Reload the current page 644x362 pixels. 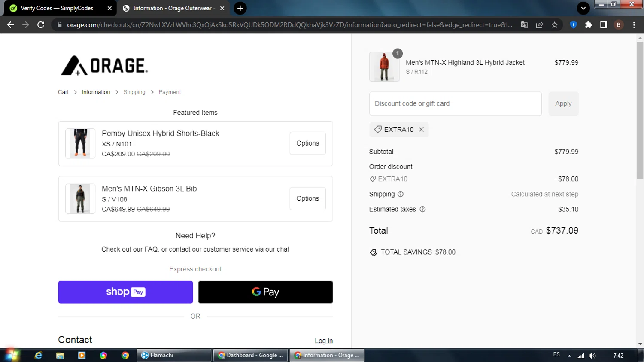click(x=41, y=25)
